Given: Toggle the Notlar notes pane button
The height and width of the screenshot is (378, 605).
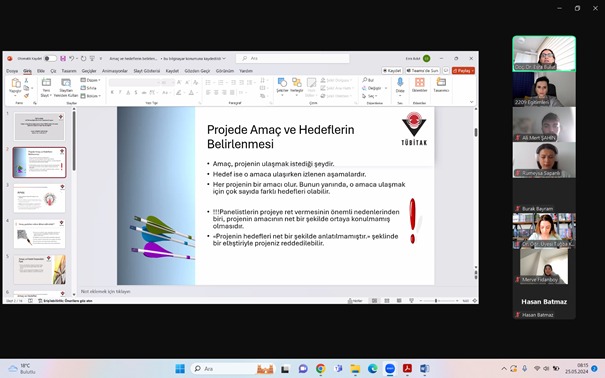Looking at the screenshot, I should 355,300.
